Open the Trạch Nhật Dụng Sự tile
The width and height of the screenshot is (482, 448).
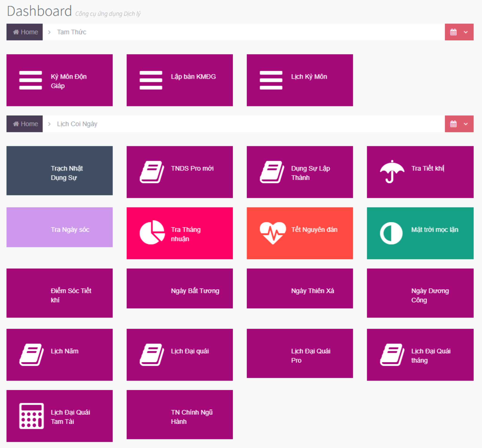click(60, 171)
